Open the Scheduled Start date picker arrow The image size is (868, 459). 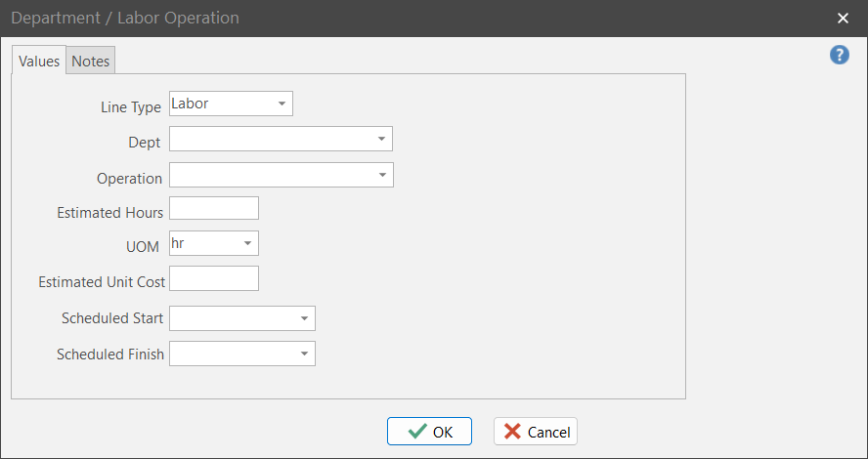click(x=304, y=318)
